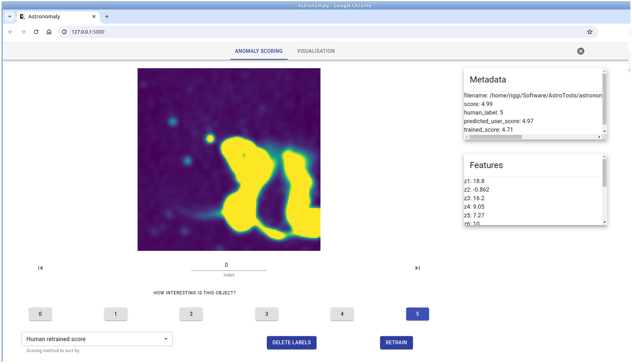Select interest score 5
The image size is (632, 364).
pyautogui.click(x=417, y=314)
